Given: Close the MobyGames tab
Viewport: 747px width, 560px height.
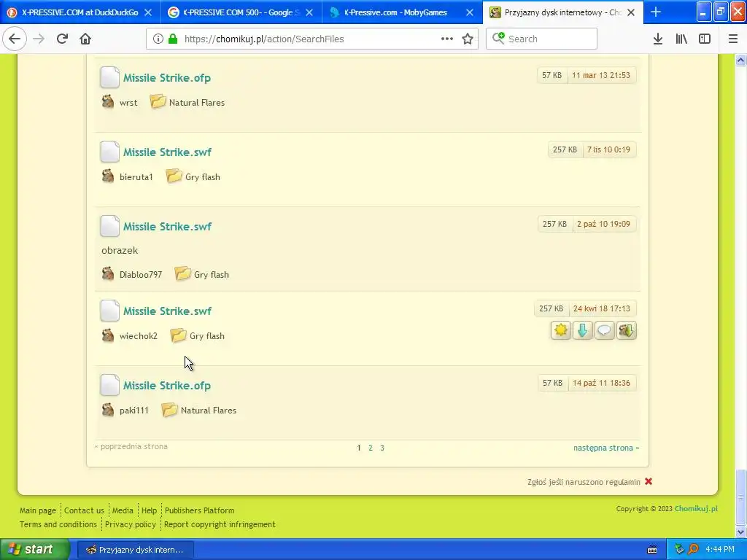Looking at the screenshot, I should click(x=470, y=12).
